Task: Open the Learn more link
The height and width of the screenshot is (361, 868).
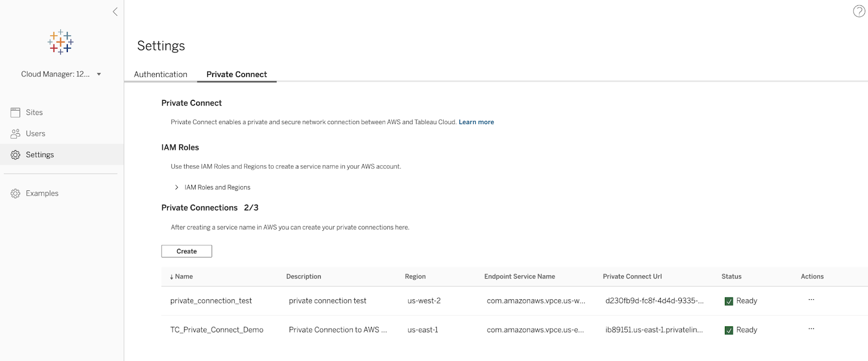Action: [x=476, y=122]
